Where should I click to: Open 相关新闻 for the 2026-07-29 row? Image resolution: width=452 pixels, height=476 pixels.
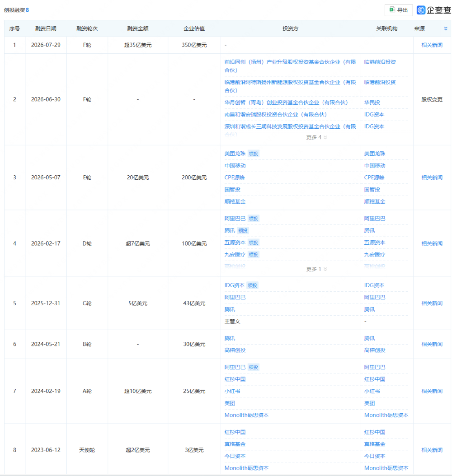click(432, 45)
